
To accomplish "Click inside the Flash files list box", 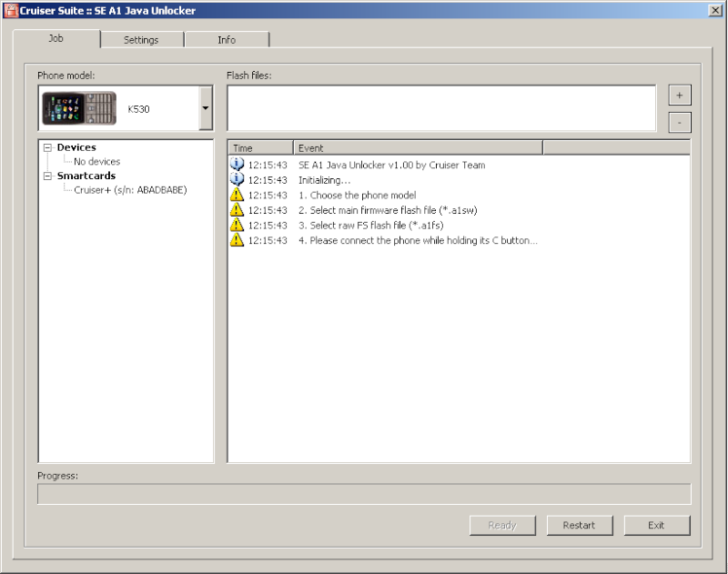I will [x=441, y=108].
